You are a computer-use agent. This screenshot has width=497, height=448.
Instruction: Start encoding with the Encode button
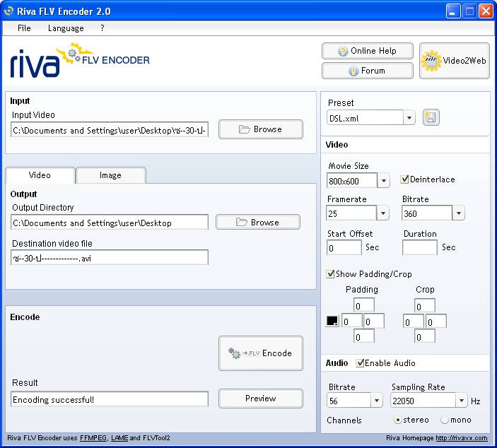[261, 353]
